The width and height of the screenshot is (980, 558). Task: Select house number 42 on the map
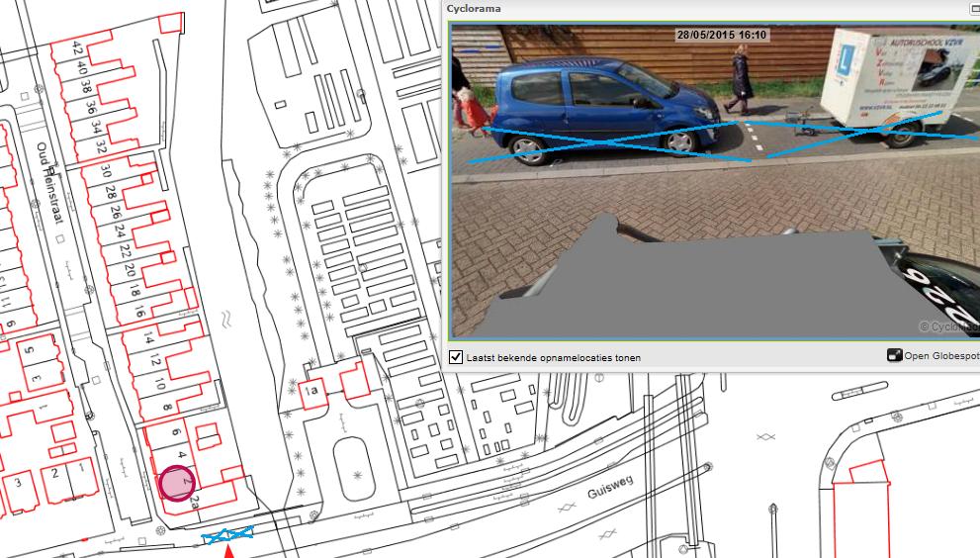point(77,49)
